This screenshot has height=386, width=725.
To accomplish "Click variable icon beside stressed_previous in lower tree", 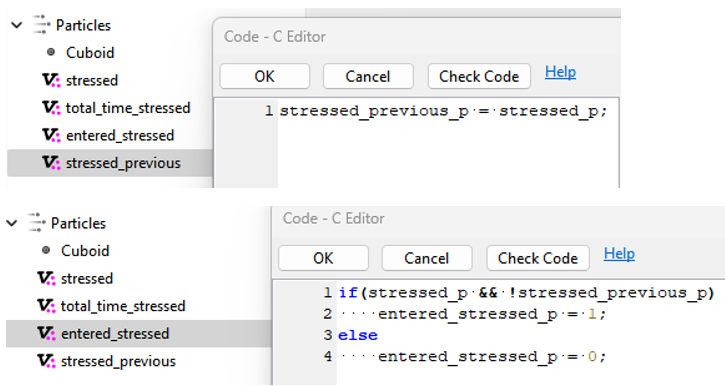I will (x=46, y=361).
